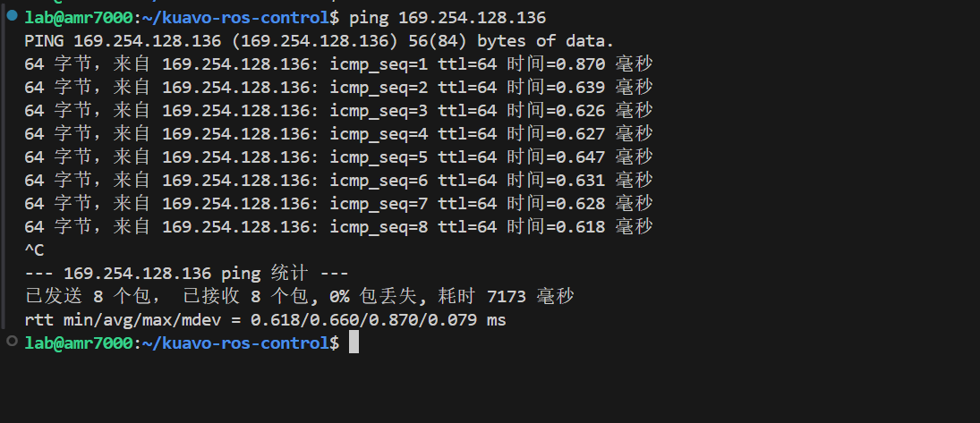Click the hollow circle beside the last prompt
The height and width of the screenshot is (423, 980).
[12, 343]
